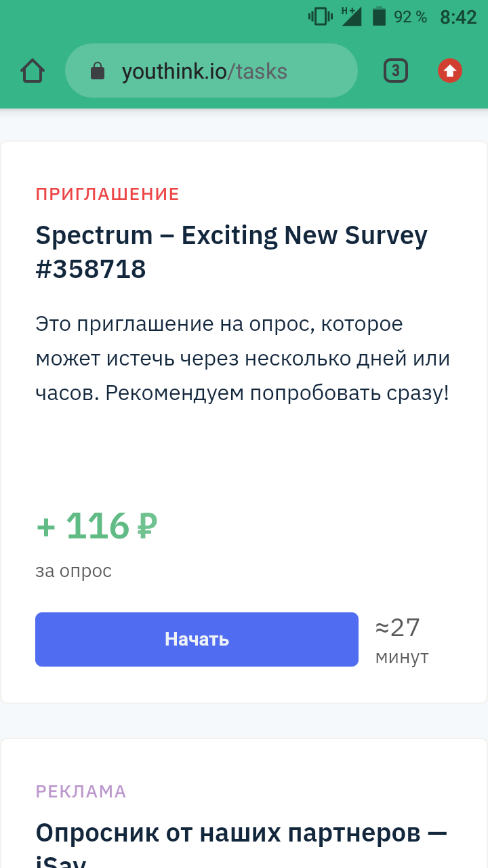Tap the 8:42 clock in status bar
The image size is (488, 868).
point(458,17)
